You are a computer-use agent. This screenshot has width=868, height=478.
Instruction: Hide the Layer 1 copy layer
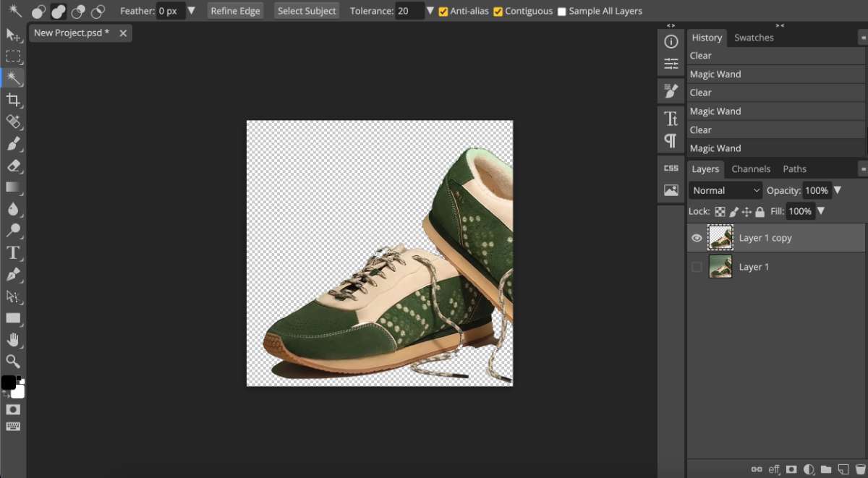pyautogui.click(x=697, y=238)
